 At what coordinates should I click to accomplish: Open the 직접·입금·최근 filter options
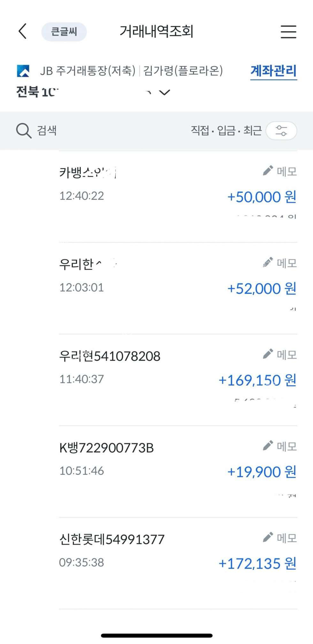pyautogui.click(x=226, y=131)
